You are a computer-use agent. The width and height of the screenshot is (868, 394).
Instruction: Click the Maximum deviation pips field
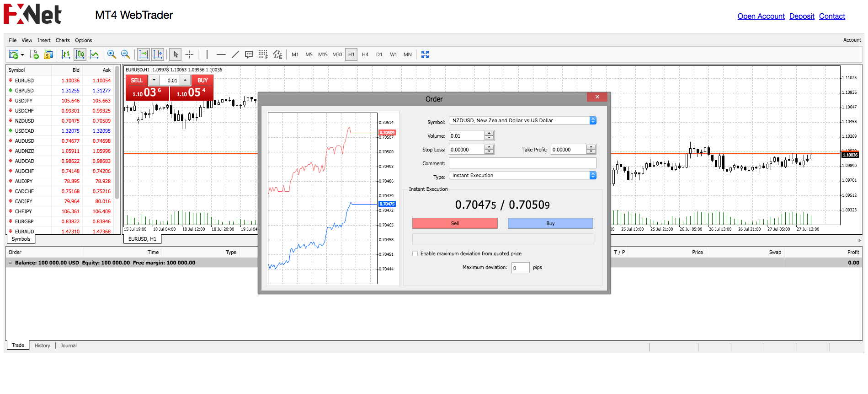pos(521,268)
